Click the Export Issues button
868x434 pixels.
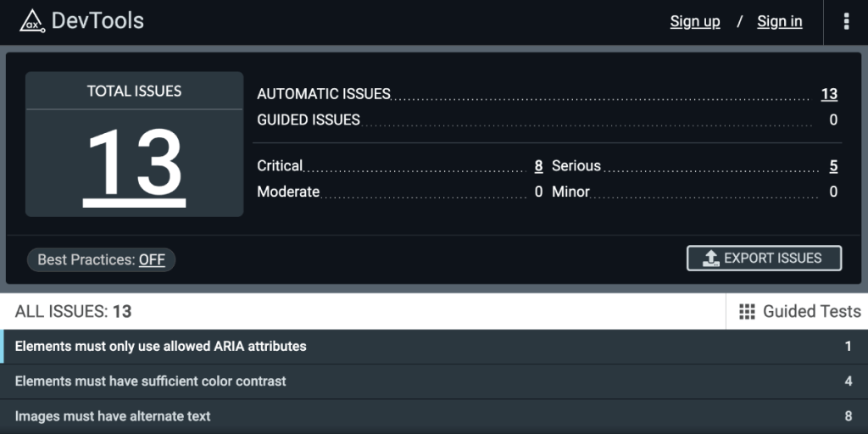(764, 259)
